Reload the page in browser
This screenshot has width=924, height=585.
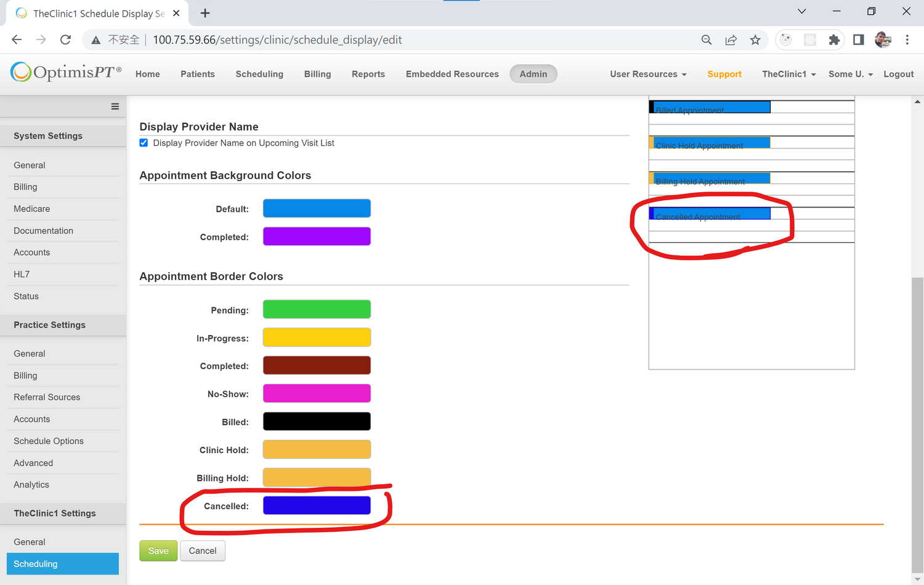(65, 40)
